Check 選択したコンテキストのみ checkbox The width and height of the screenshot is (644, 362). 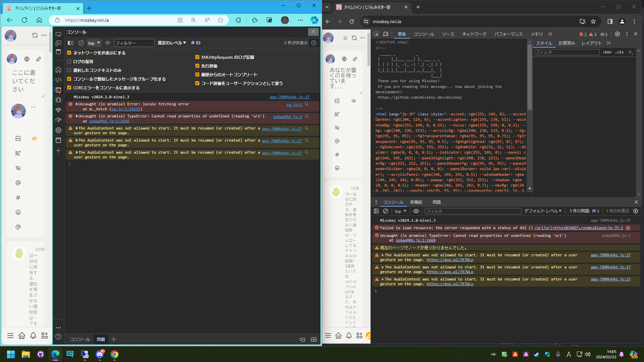click(x=69, y=70)
